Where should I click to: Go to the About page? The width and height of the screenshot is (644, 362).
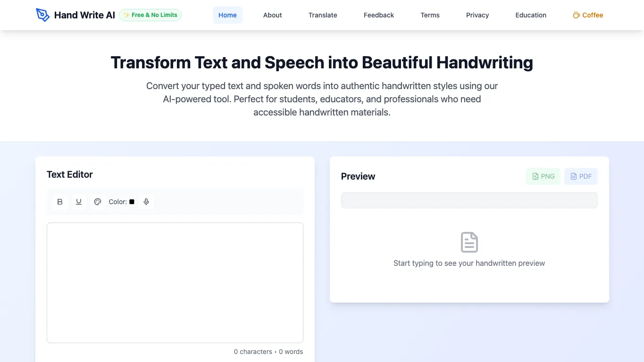[273, 15]
